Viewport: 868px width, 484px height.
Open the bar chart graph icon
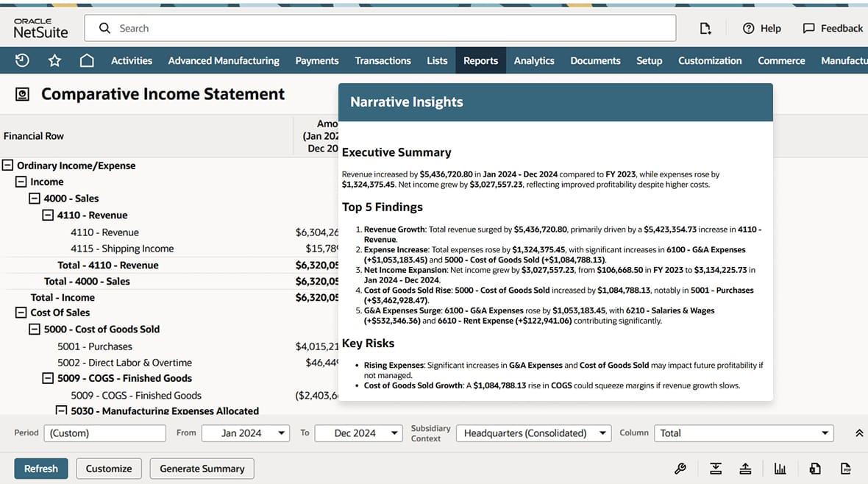point(780,469)
